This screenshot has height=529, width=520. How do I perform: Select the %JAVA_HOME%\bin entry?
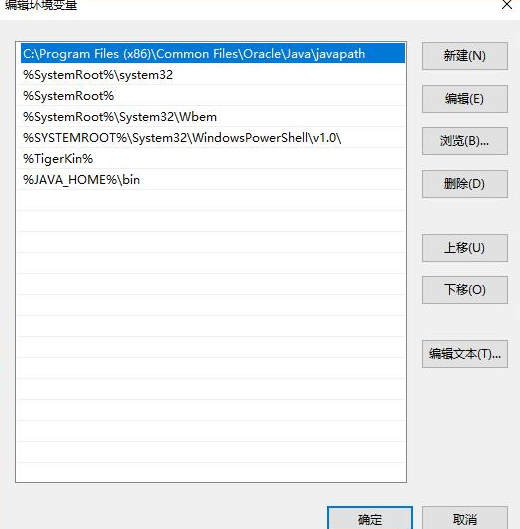213,179
